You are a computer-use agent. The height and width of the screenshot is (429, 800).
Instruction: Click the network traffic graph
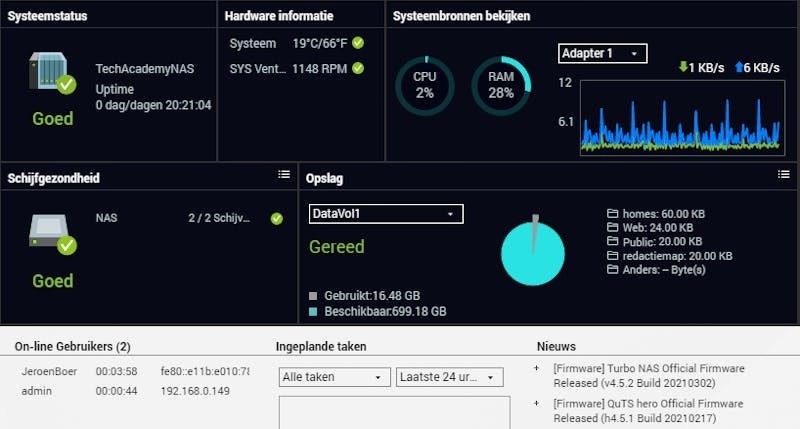[x=682, y=117]
